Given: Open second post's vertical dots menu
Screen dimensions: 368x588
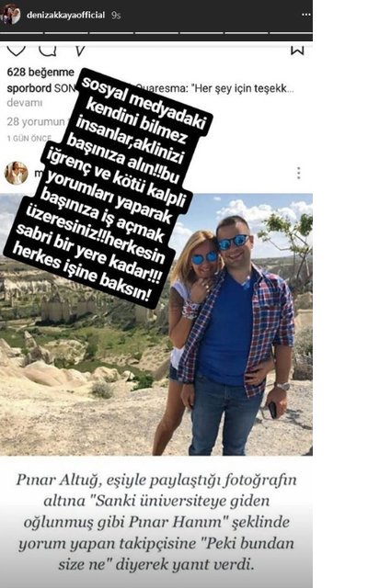Looking at the screenshot, I should 298,173.
